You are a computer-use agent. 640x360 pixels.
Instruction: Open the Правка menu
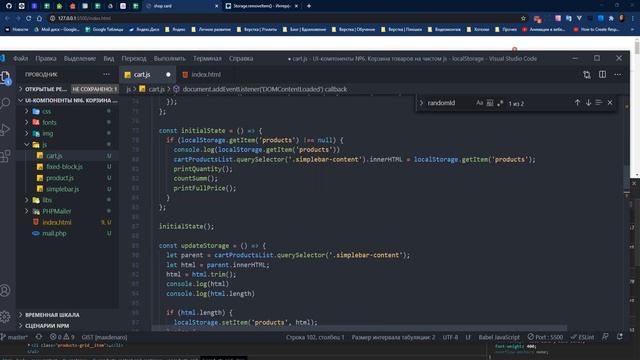click(46, 58)
